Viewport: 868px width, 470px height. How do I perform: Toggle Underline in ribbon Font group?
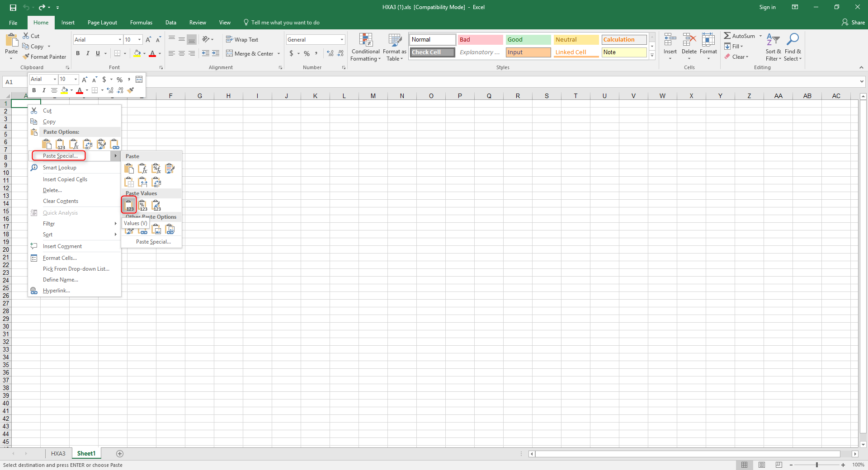point(98,53)
